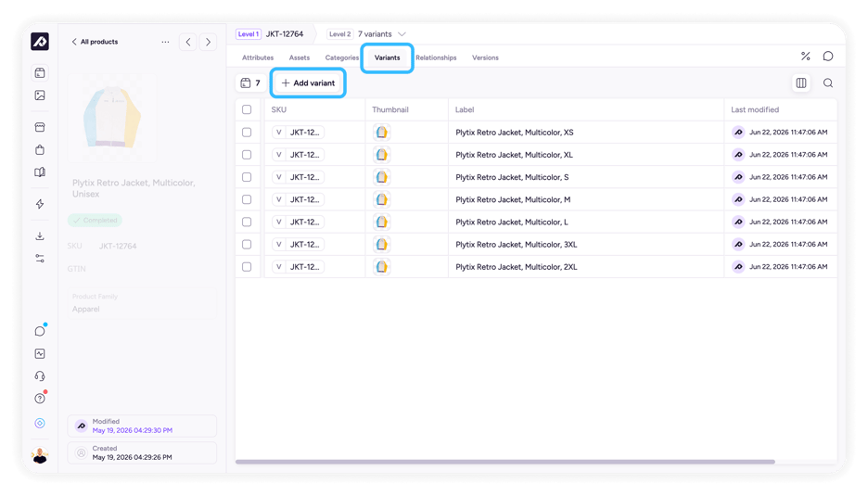Check the Multicolor, M variant checkbox
The height and width of the screenshot is (496, 868).
pyautogui.click(x=247, y=199)
